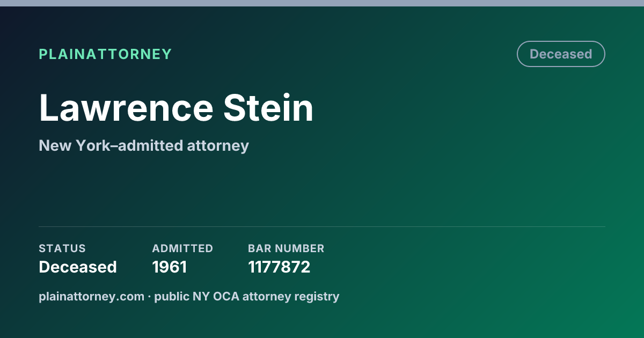The height and width of the screenshot is (338, 644).
Task: Click the admission year 1961
Action: (x=170, y=267)
